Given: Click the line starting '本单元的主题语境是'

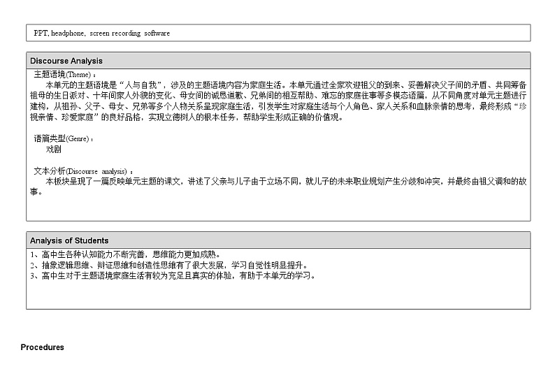Looking at the screenshot, I should point(286,85).
